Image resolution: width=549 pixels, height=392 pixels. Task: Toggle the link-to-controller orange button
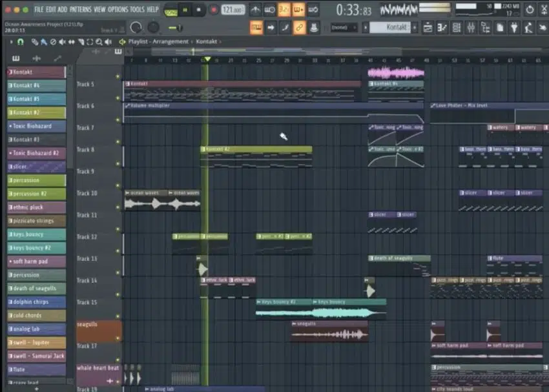[299, 27]
